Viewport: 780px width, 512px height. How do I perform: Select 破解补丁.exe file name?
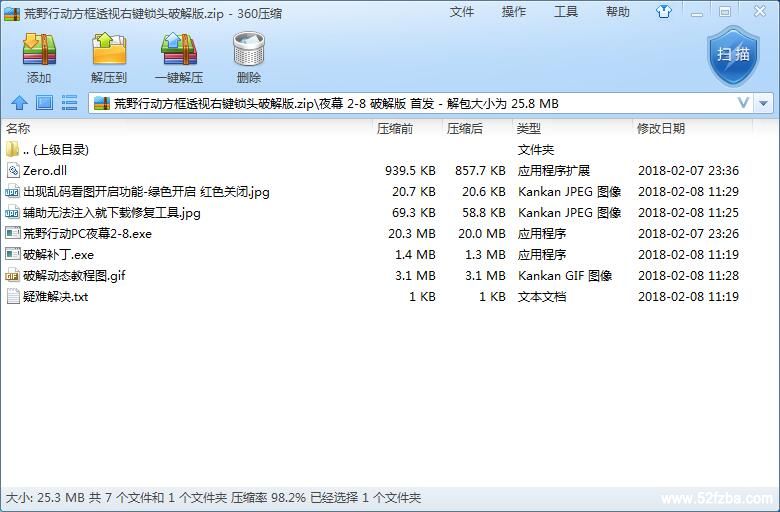click(58, 255)
